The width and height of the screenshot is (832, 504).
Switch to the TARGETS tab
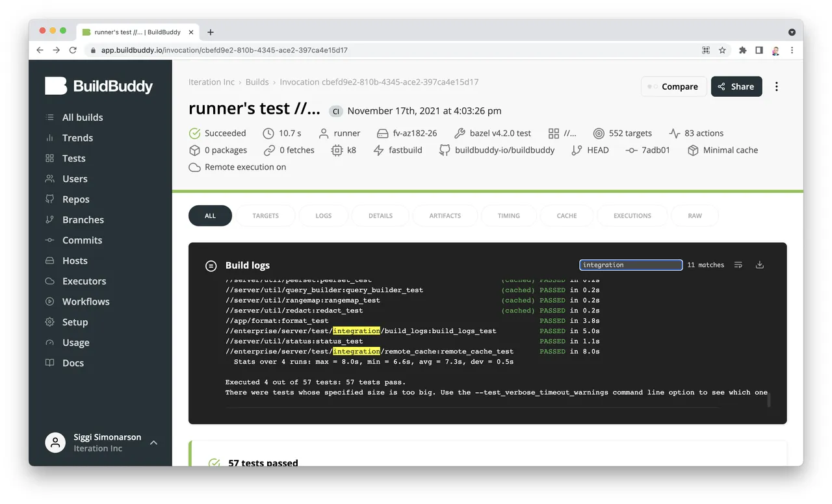266,216
